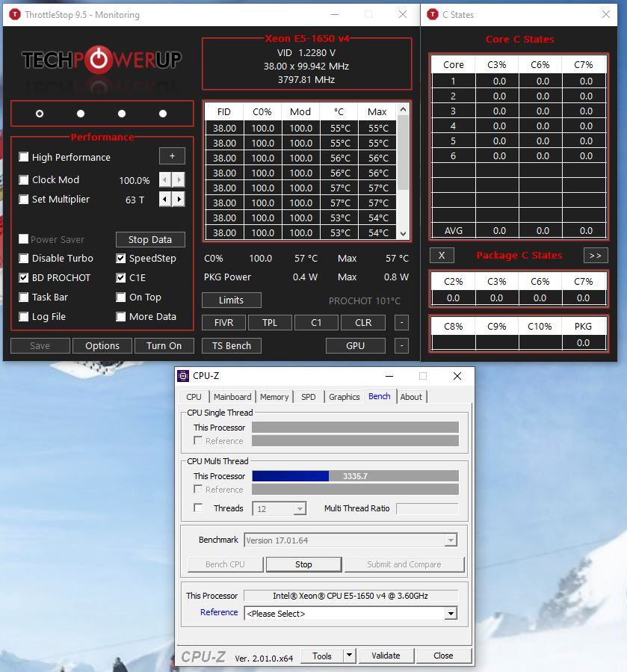Image resolution: width=627 pixels, height=672 pixels.
Task: Click the C States window title icon
Action: coord(433,14)
